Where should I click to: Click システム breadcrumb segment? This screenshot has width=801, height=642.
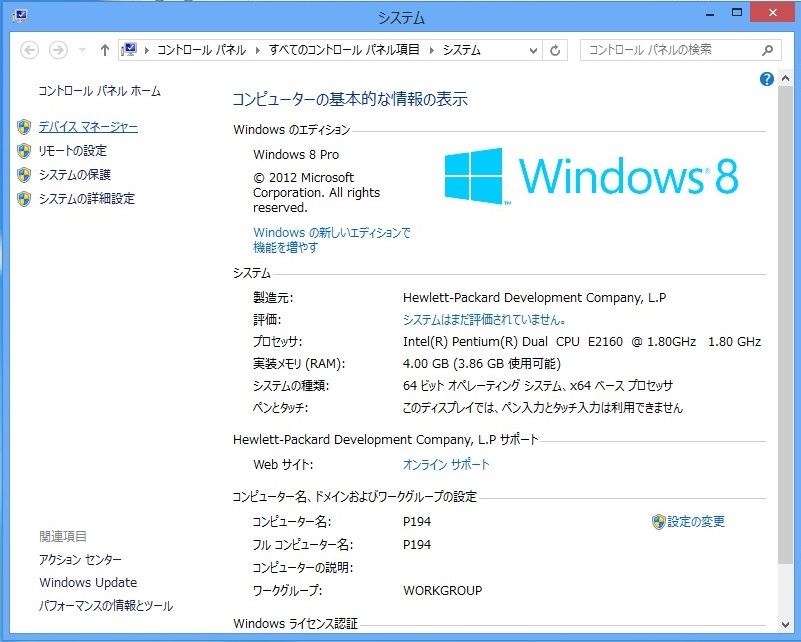(462, 50)
